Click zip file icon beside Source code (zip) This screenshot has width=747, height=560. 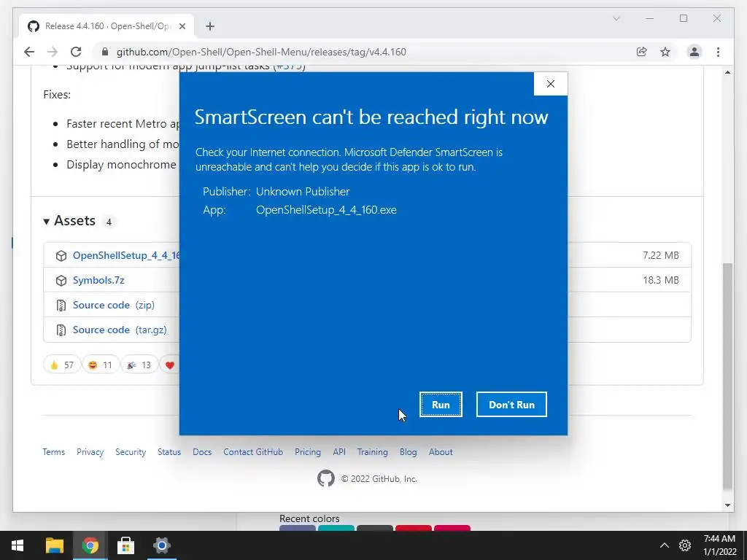point(61,306)
